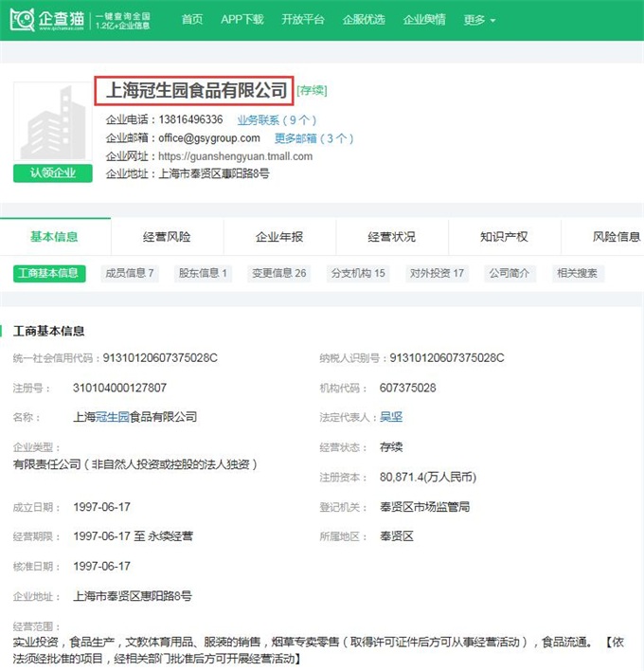Viewport: 644px width, 671px height.
Task: Switch to the 经营风险 tab
Action: [167, 237]
